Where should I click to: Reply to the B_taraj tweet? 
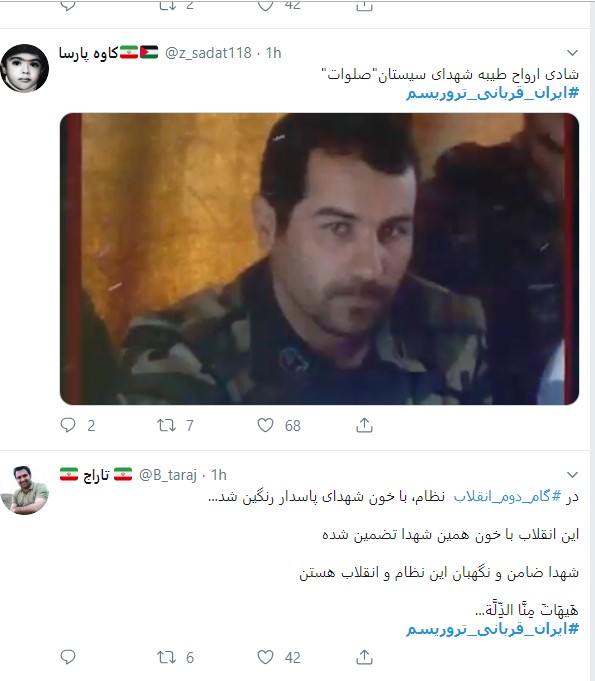pyautogui.click(x=68, y=657)
